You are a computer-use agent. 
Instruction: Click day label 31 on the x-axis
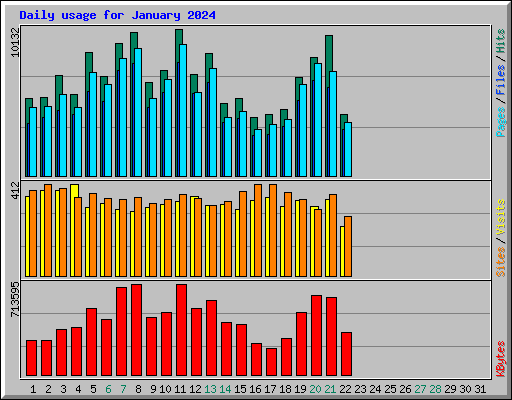480,389
